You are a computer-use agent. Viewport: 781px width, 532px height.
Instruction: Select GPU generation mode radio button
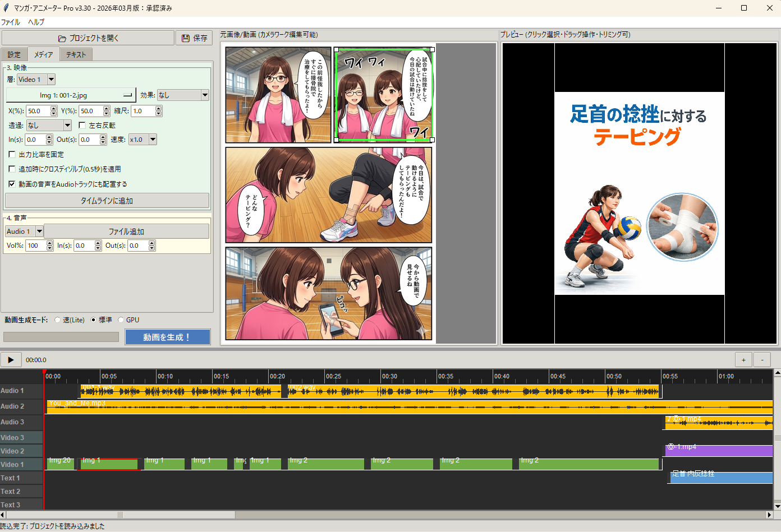[x=121, y=320]
